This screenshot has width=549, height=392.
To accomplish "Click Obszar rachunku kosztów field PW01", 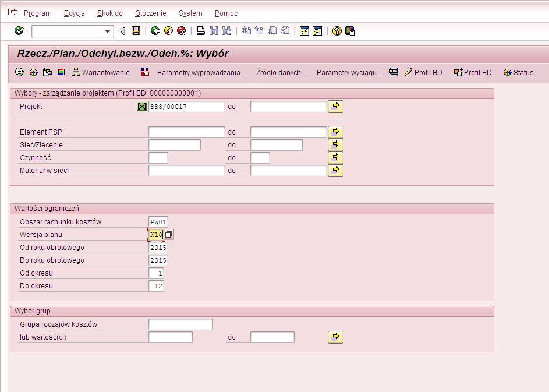I will [158, 222].
